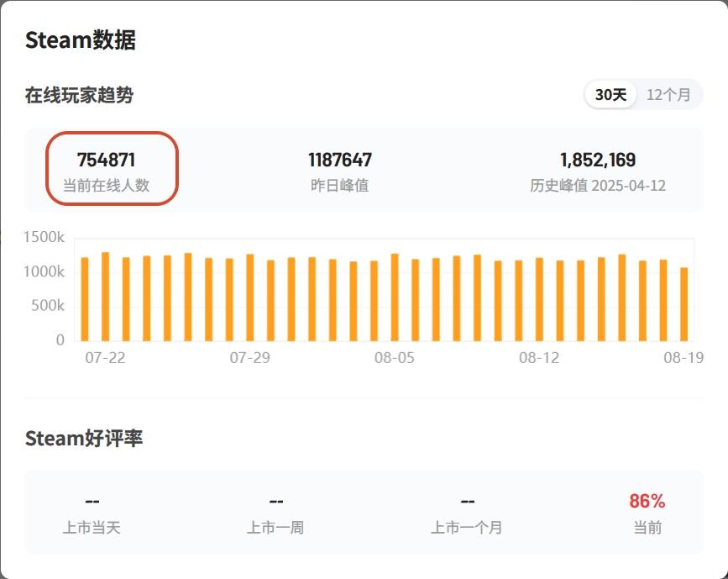Select the 昨日峰值 label
Viewport: 728px width, 579px height.
(x=340, y=186)
